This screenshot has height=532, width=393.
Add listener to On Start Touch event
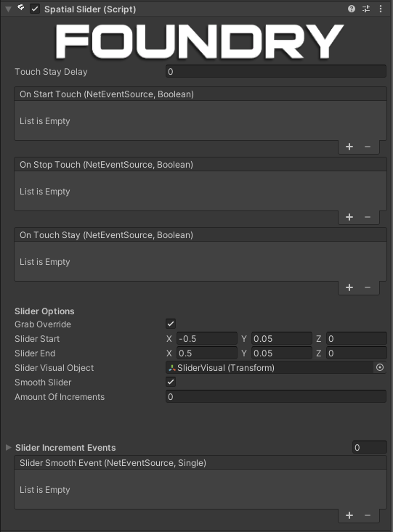point(349,147)
